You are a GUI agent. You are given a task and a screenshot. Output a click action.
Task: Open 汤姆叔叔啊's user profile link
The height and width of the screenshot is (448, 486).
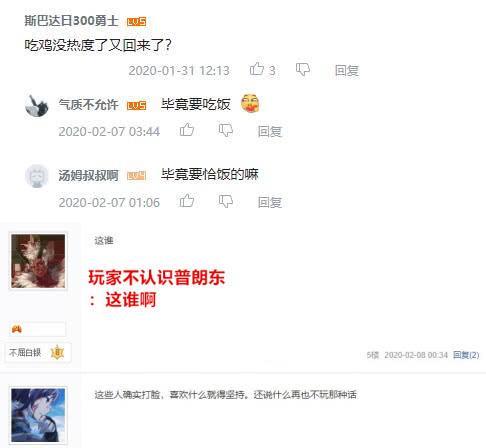tap(88, 175)
